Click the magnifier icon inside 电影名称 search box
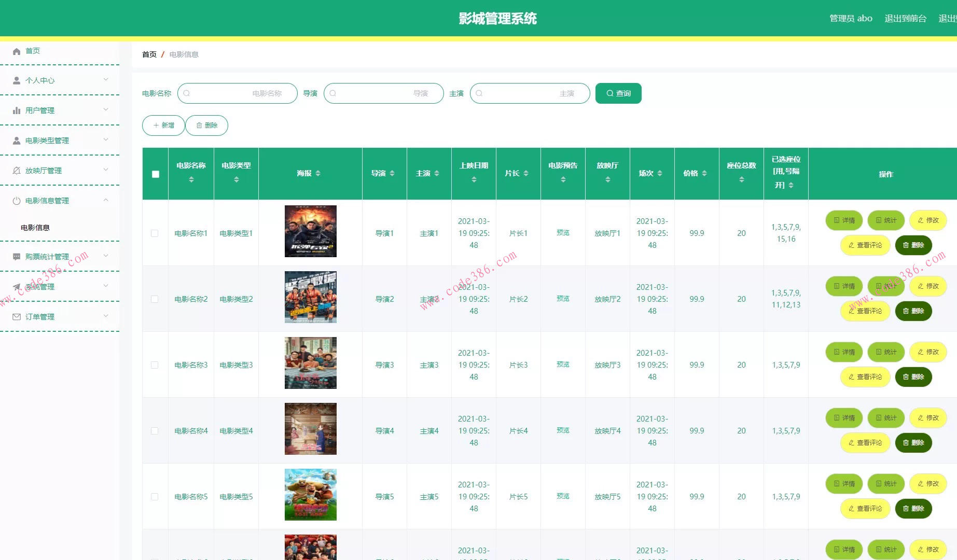The width and height of the screenshot is (957, 560). pos(186,93)
